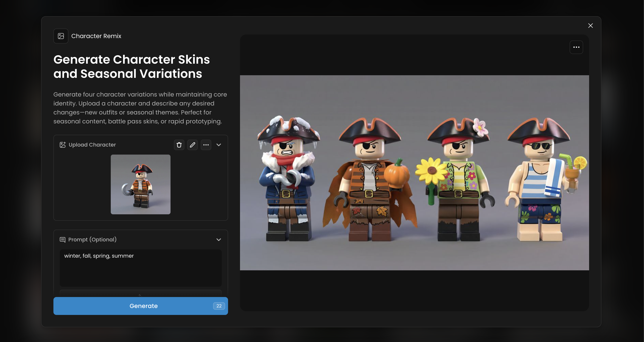
Task: Click the fall pirate holding a pumpkin
Action: click(370, 180)
